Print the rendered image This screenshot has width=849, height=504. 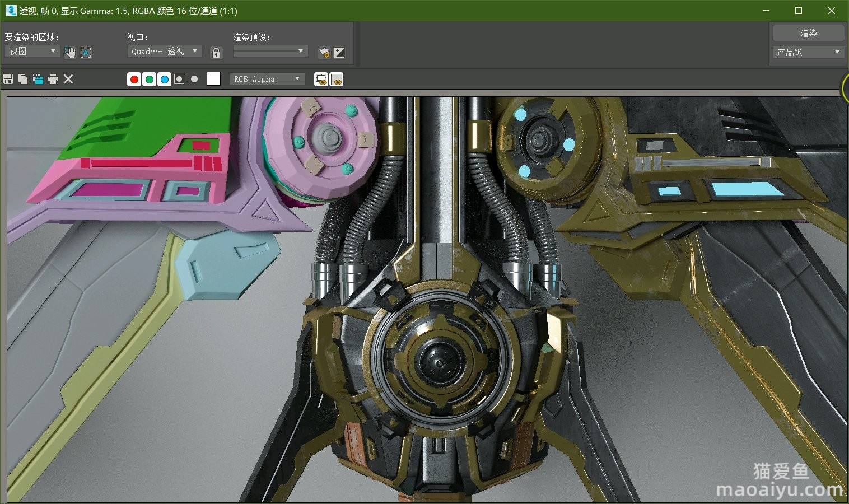pos(53,79)
